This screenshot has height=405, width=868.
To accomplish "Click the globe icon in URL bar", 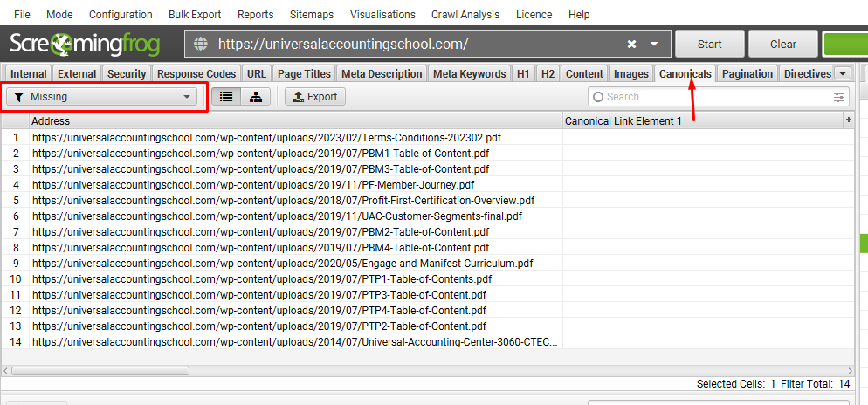I will (200, 45).
